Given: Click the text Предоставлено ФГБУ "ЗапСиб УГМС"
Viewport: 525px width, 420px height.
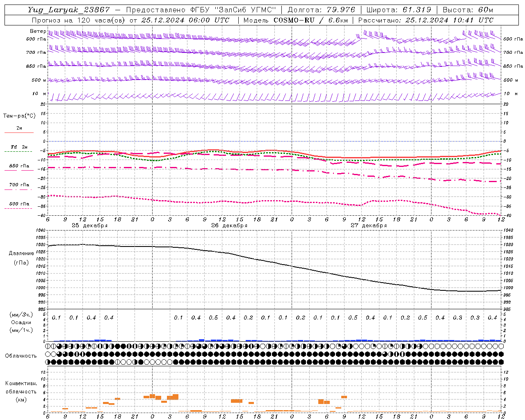Looking at the screenshot, I should tap(201, 10).
